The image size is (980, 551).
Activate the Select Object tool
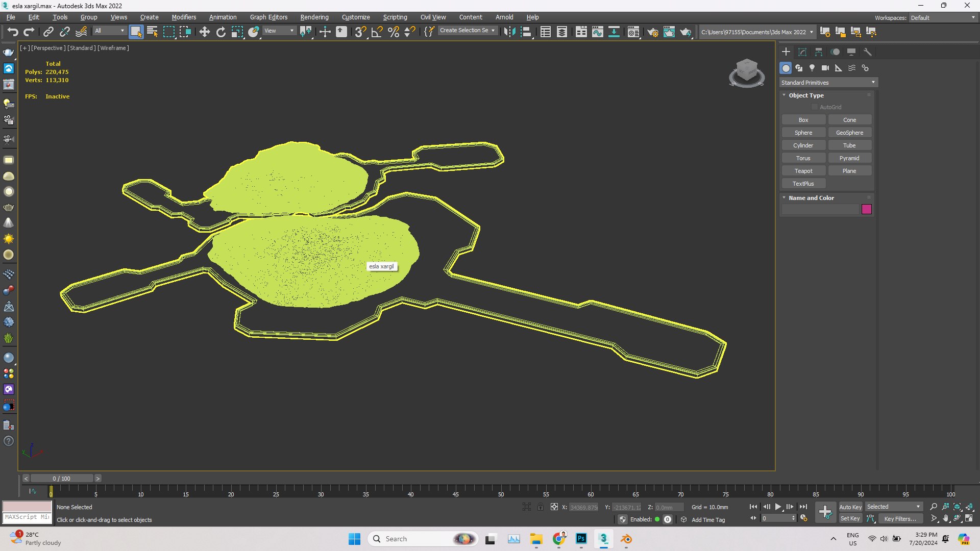pyautogui.click(x=136, y=32)
